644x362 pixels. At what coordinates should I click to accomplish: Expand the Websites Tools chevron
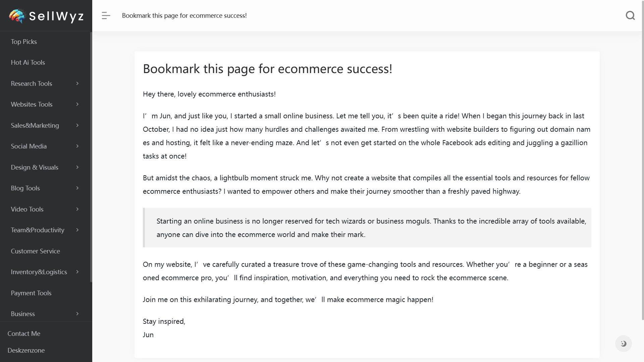(x=77, y=104)
